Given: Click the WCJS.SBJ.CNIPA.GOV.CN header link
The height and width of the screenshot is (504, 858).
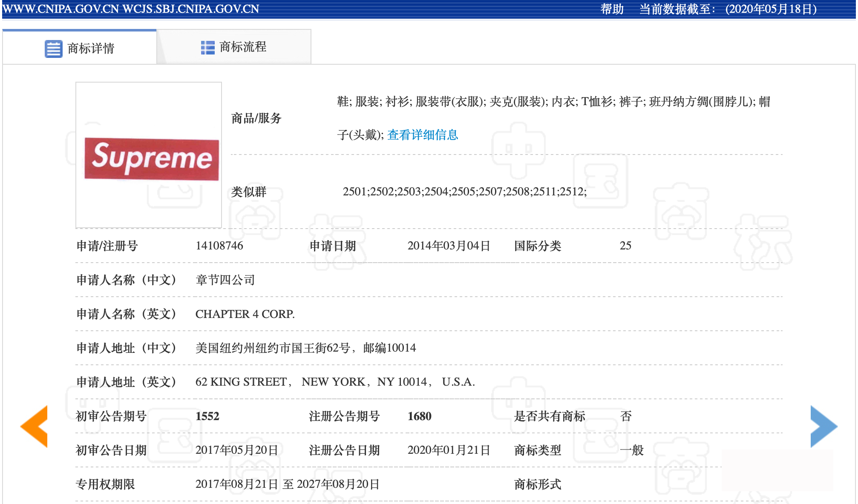Looking at the screenshot, I should pyautogui.click(x=190, y=9).
